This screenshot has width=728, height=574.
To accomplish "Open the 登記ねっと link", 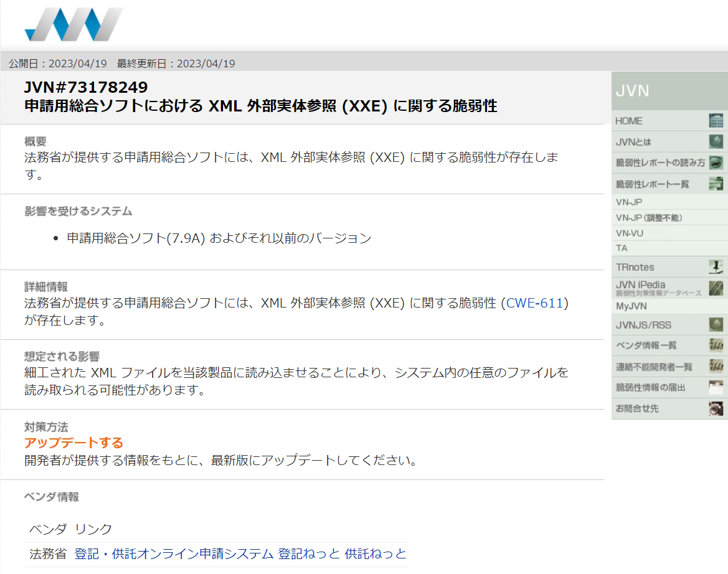I will (310, 553).
